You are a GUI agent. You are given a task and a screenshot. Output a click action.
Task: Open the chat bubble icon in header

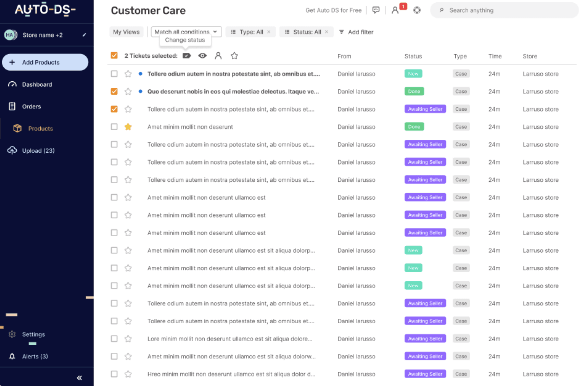376,10
